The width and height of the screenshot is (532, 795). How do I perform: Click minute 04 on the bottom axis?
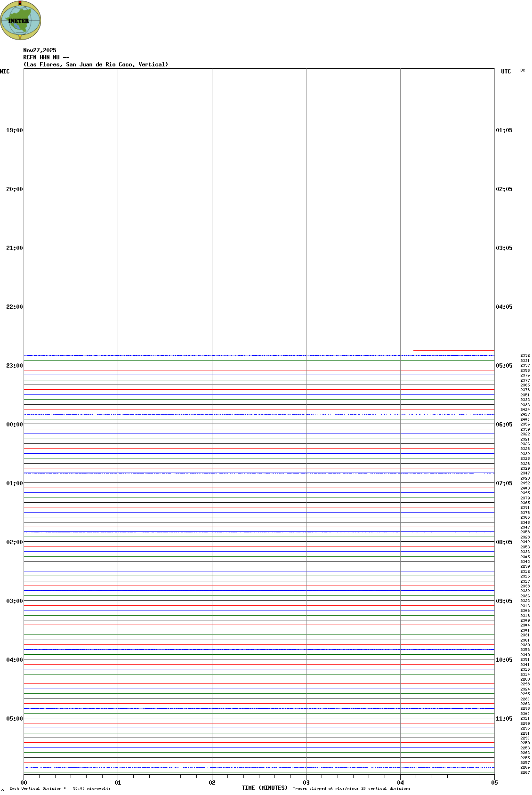400,783
